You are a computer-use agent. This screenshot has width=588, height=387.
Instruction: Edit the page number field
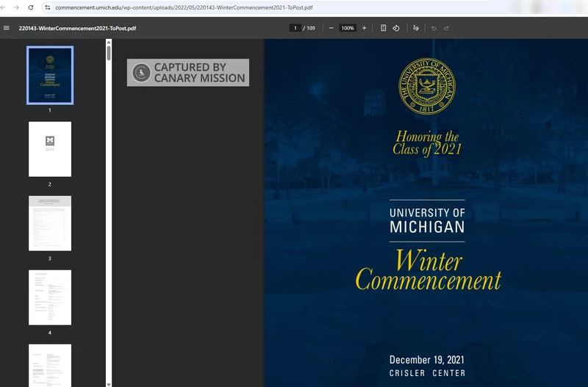pyautogui.click(x=295, y=28)
